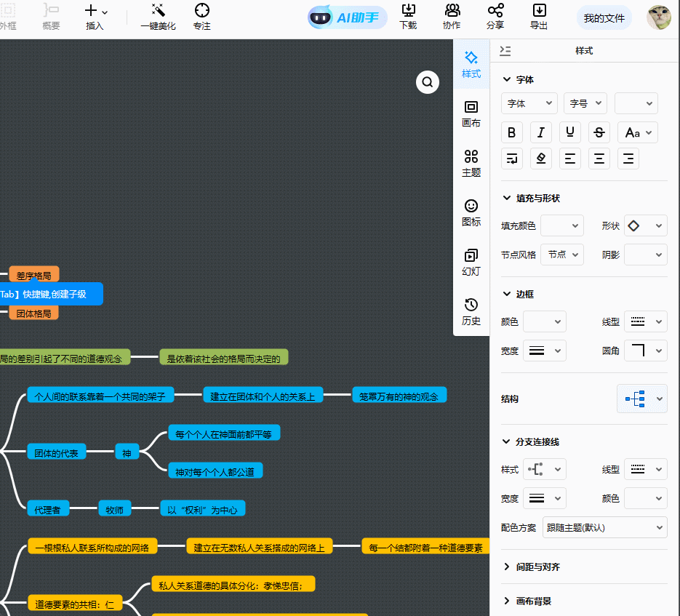This screenshot has height=616, width=680.
Task: Click the 外框 outer frame icon
Action: pos(10,17)
